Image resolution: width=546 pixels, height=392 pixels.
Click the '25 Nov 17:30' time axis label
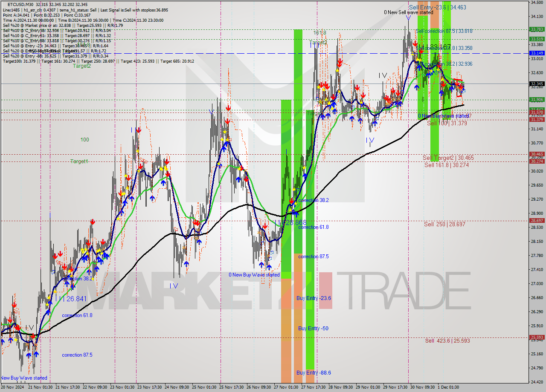pos(232,387)
